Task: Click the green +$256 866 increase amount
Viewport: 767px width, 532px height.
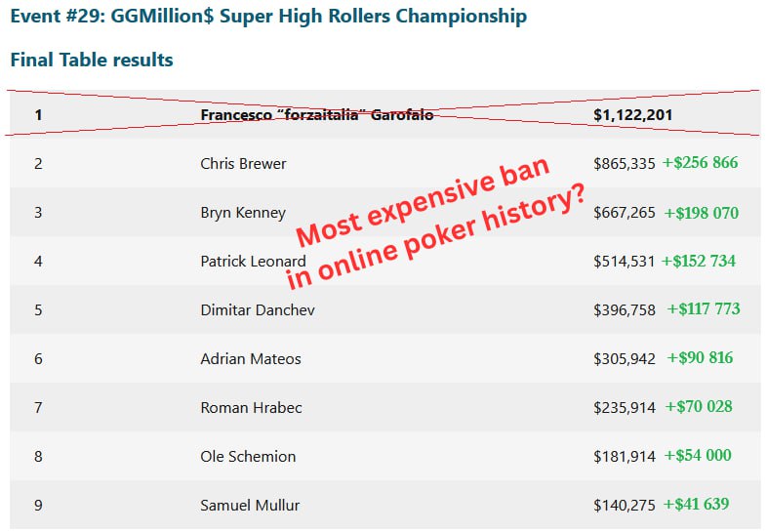Action: click(x=700, y=163)
